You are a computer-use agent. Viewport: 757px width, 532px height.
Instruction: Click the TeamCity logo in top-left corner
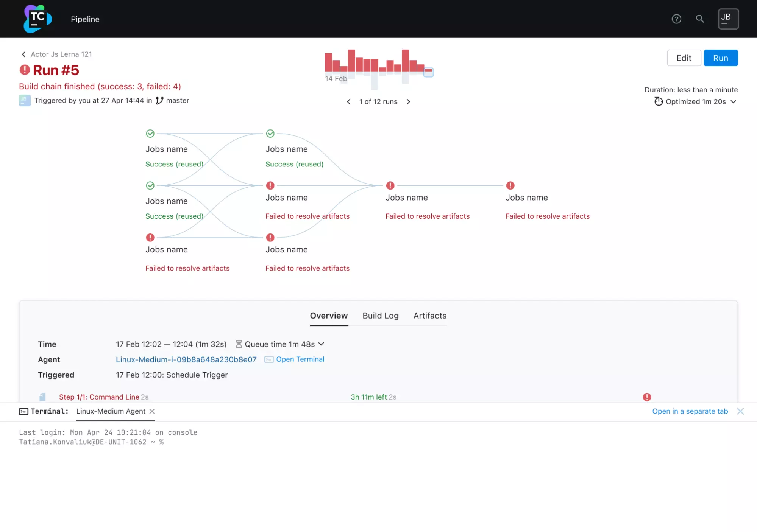click(37, 19)
